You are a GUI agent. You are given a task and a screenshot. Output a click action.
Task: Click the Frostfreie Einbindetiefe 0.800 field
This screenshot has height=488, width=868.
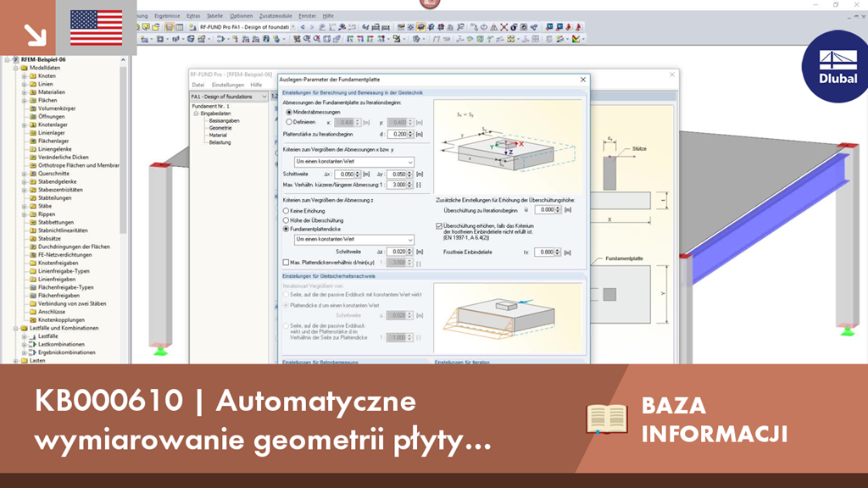(x=545, y=252)
